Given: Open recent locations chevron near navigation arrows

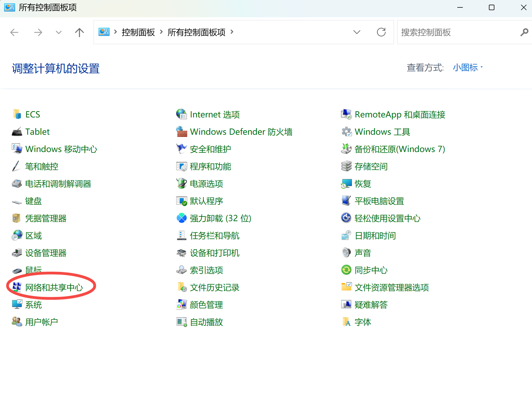Looking at the screenshot, I should tap(58, 32).
